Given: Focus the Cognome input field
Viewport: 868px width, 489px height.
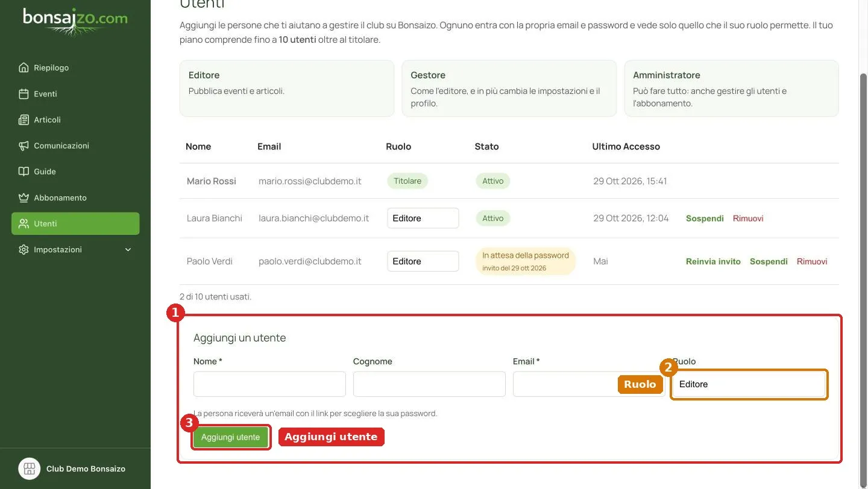Looking at the screenshot, I should tap(429, 384).
